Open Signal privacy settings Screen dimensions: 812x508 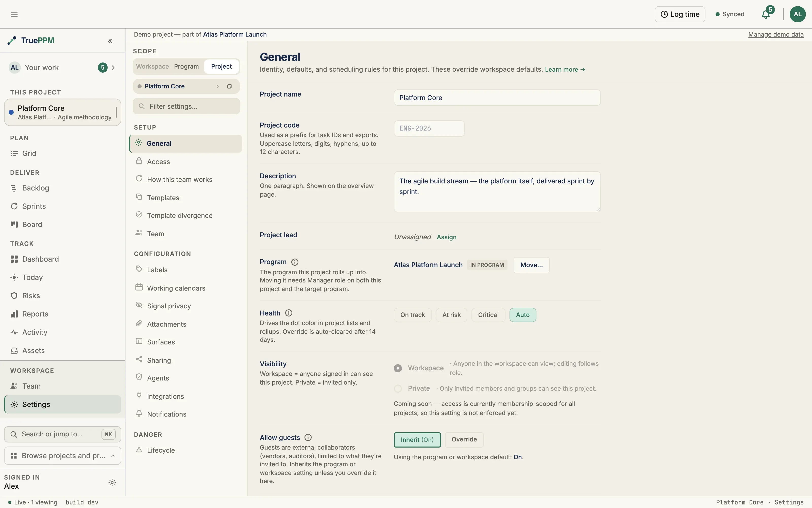(x=185, y=306)
